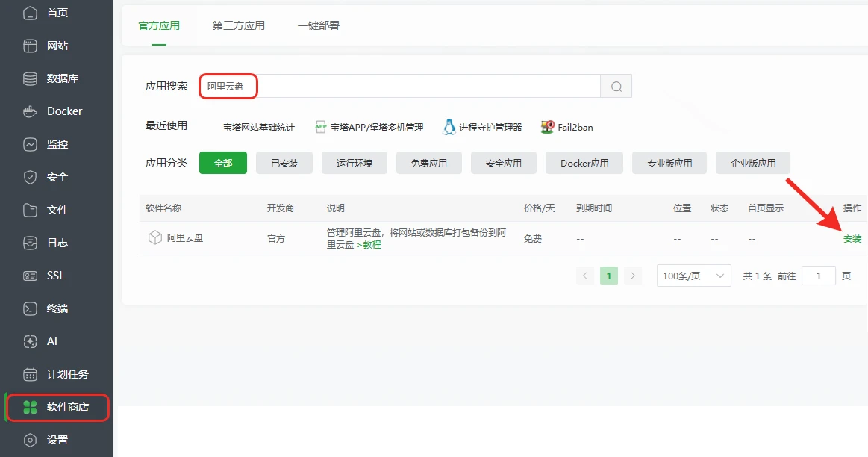This screenshot has height=457, width=868.
Task: Click 状态 column header
Action: click(719, 208)
